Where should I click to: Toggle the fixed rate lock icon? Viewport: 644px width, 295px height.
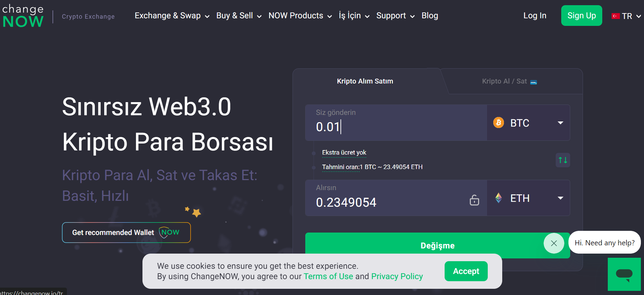[x=474, y=200]
